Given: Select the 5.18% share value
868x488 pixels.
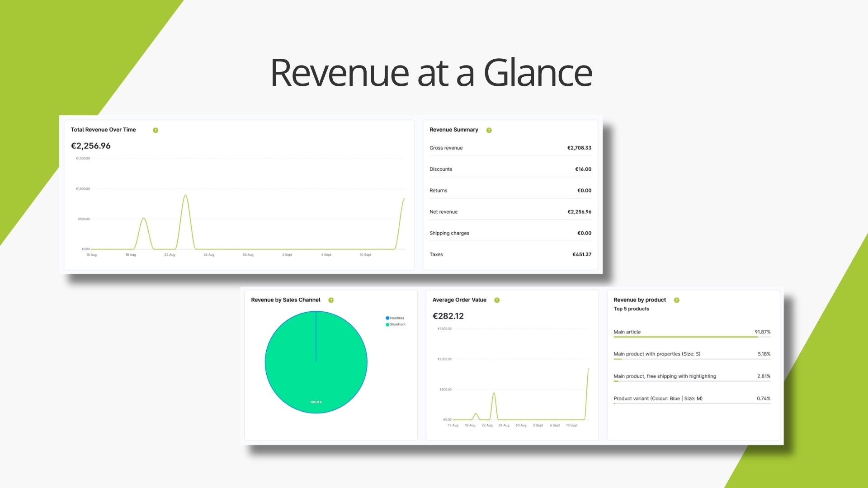Looking at the screenshot, I should point(764,354).
